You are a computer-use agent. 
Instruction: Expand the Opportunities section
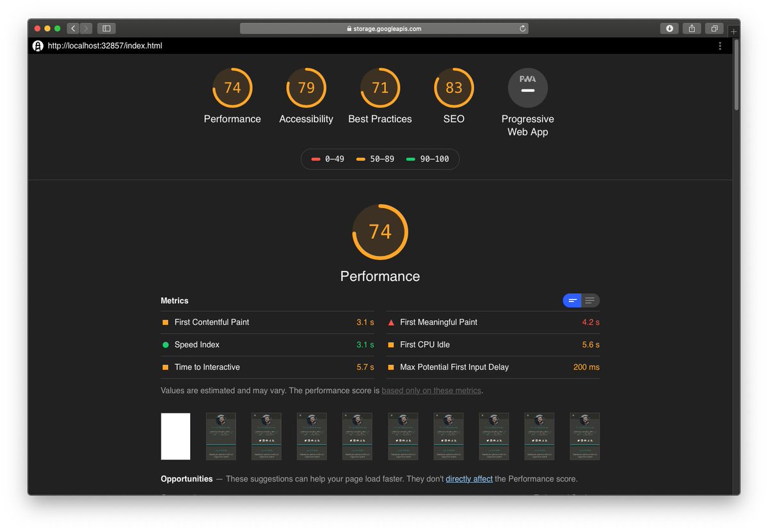pyautogui.click(x=186, y=478)
